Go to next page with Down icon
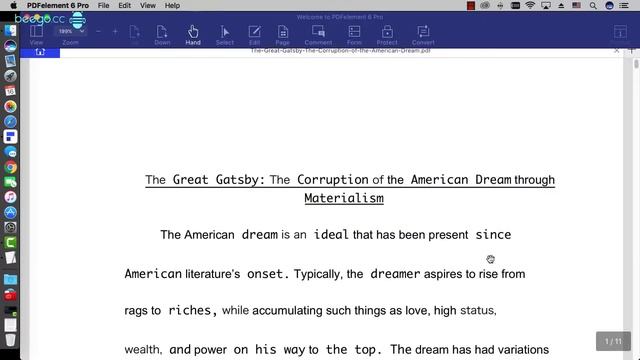The width and height of the screenshot is (640, 360). pos(162,35)
